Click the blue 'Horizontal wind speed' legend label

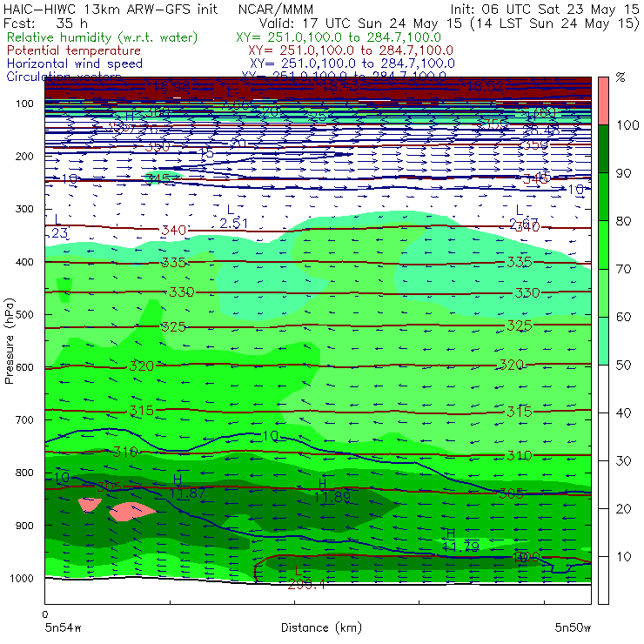75,64
